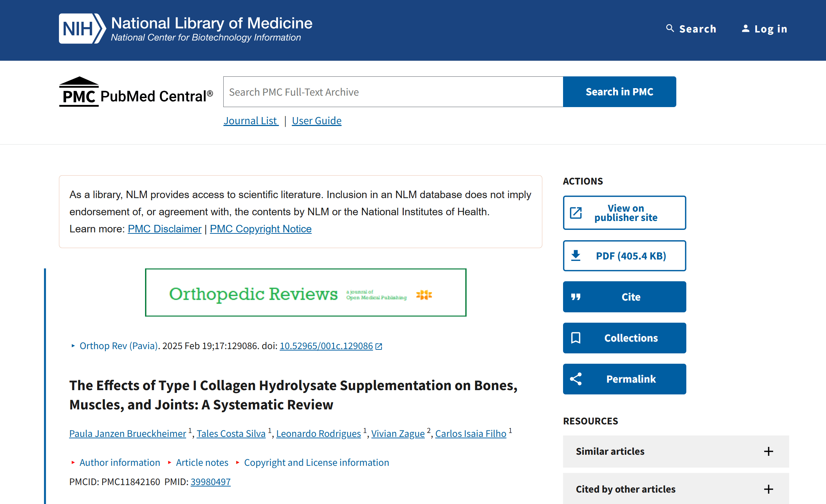Image resolution: width=826 pixels, height=504 pixels.
Task: Expand the Author information disclosure
Action: [119, 463]
